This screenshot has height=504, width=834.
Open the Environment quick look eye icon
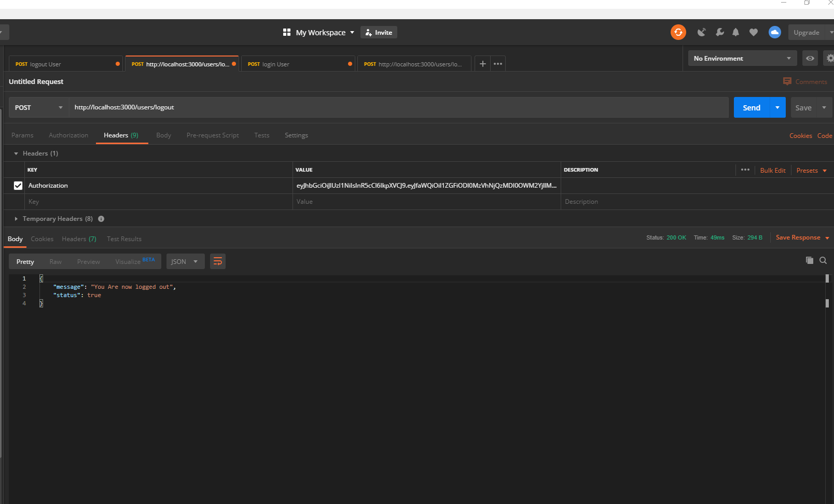810,58
